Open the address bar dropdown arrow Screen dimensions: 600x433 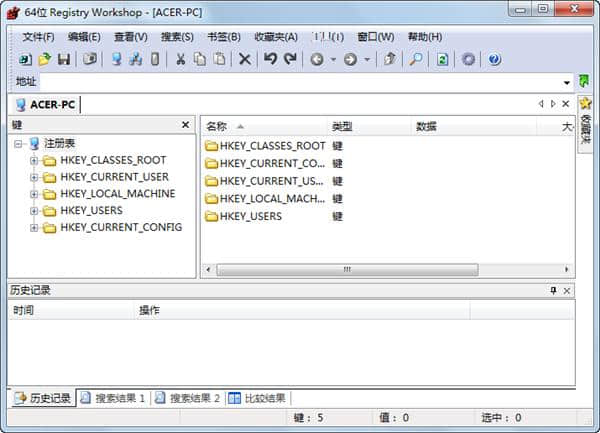(x=567, y=82)
